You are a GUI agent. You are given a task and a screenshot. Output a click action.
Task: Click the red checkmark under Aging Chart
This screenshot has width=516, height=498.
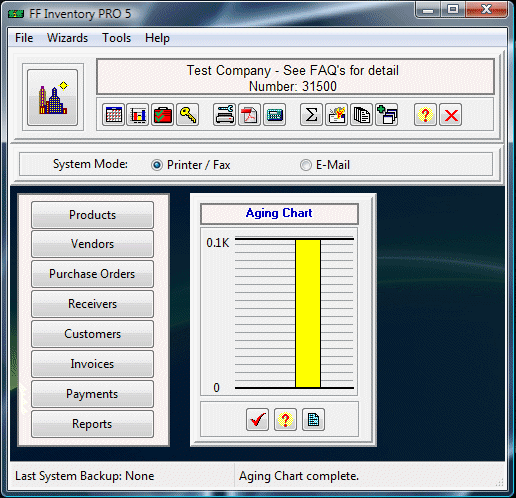click(257, 420)
